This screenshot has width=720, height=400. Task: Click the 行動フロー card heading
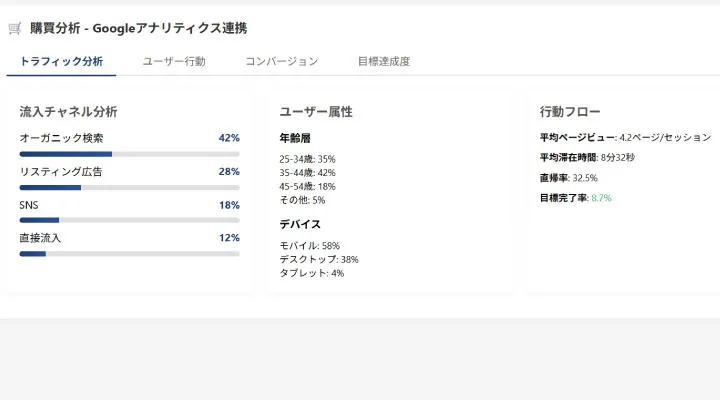(x=570, y=112)
